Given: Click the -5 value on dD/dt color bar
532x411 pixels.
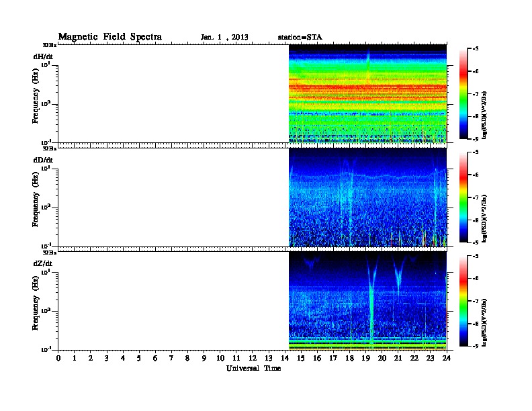Looking at the screenshot, I should click(x=476, y=152).
